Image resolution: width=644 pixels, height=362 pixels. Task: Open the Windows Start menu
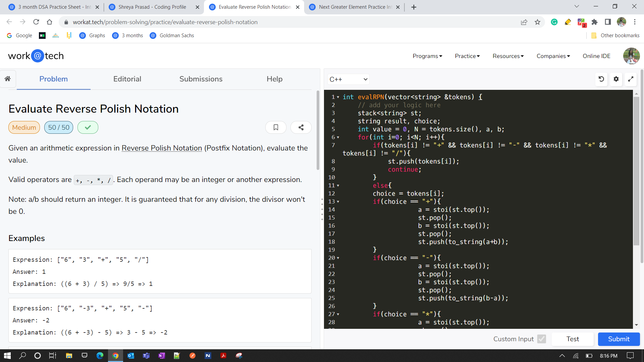pyautogui.click(x=7, y=356)
